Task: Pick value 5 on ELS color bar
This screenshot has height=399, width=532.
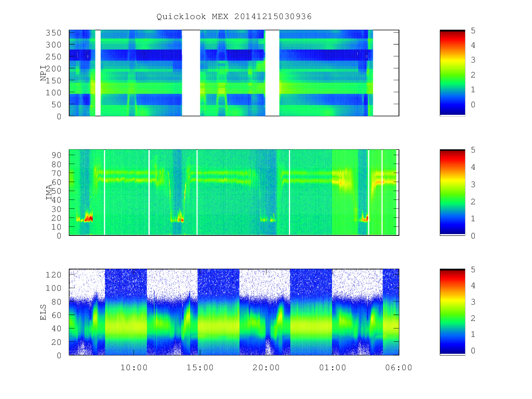Action: click(x=473, y=270)
